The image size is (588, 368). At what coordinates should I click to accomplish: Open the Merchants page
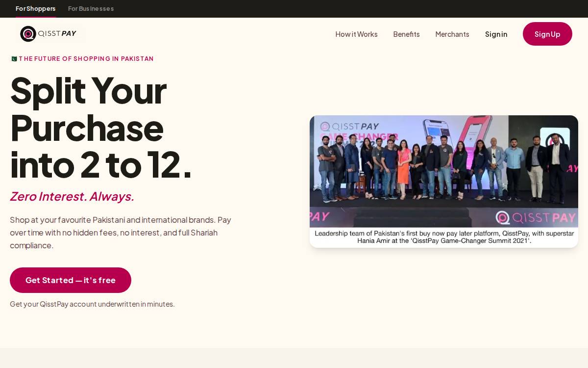point(452,34)
